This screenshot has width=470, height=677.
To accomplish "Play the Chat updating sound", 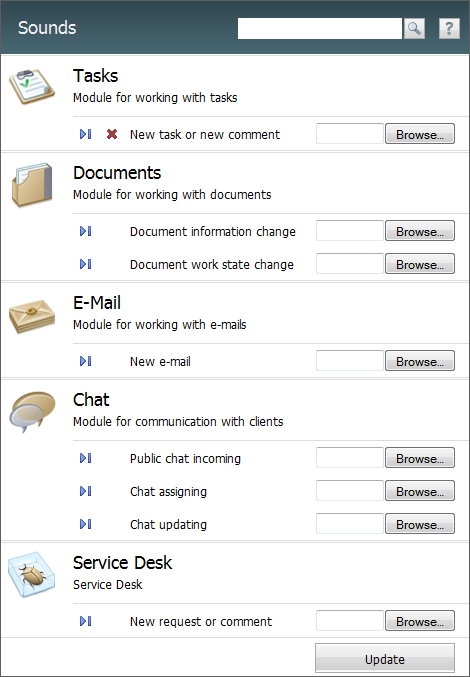I will pos(85,524).
